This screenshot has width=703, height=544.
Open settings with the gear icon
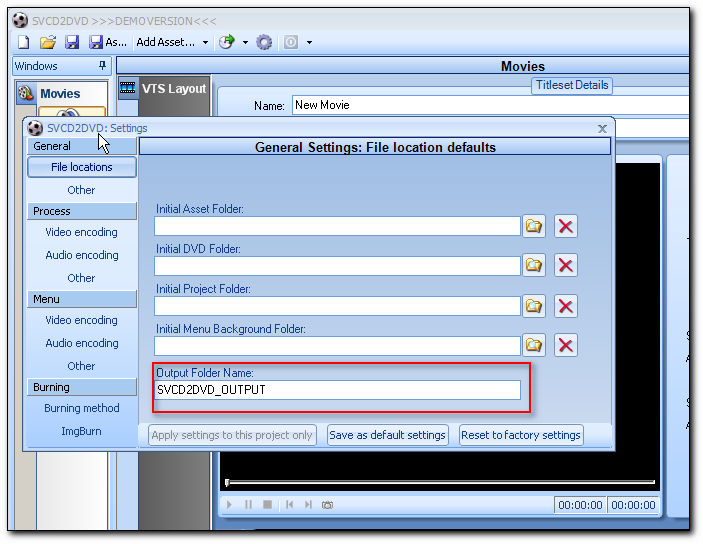point(264,42)
